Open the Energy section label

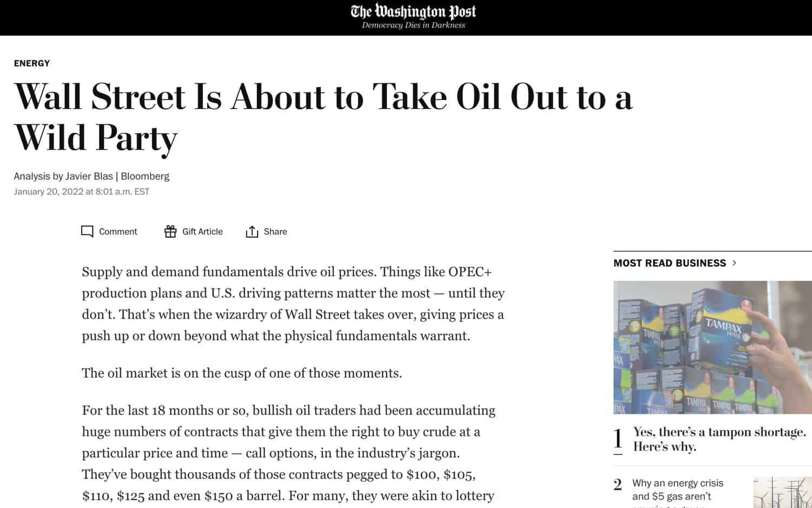pyautogui.click(x=32, y=63)
